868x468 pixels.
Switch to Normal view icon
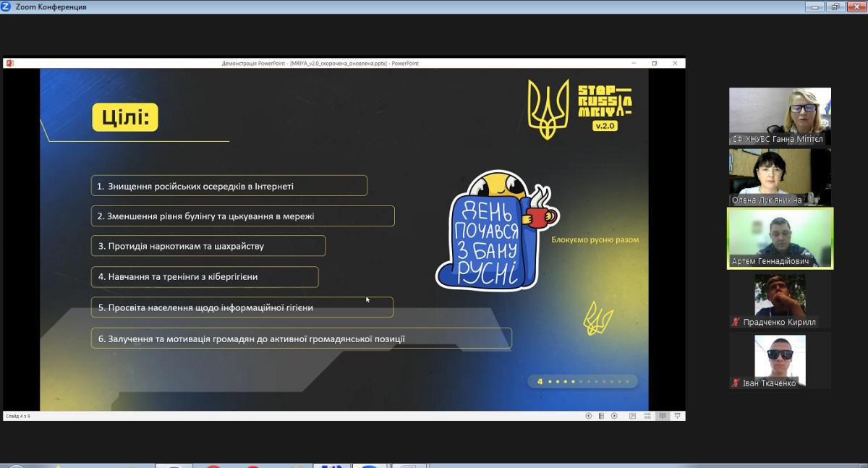(633, 416)
